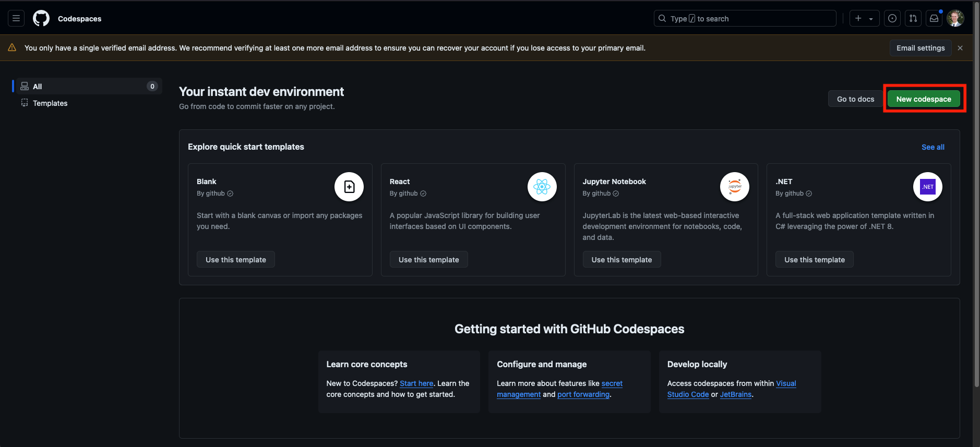Click the Jupyter Notebook template logo
The image size is (980, 447).
click(x=735, y=187)
